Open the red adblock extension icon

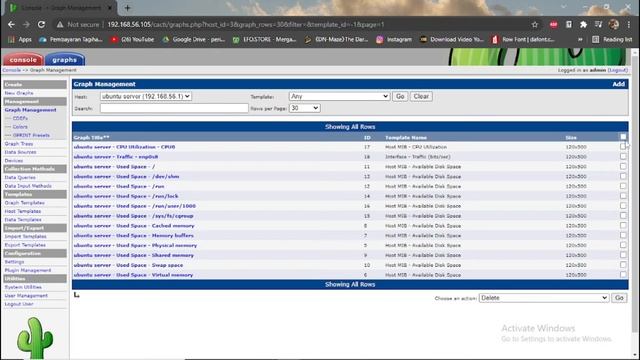[x=553, y=24]
